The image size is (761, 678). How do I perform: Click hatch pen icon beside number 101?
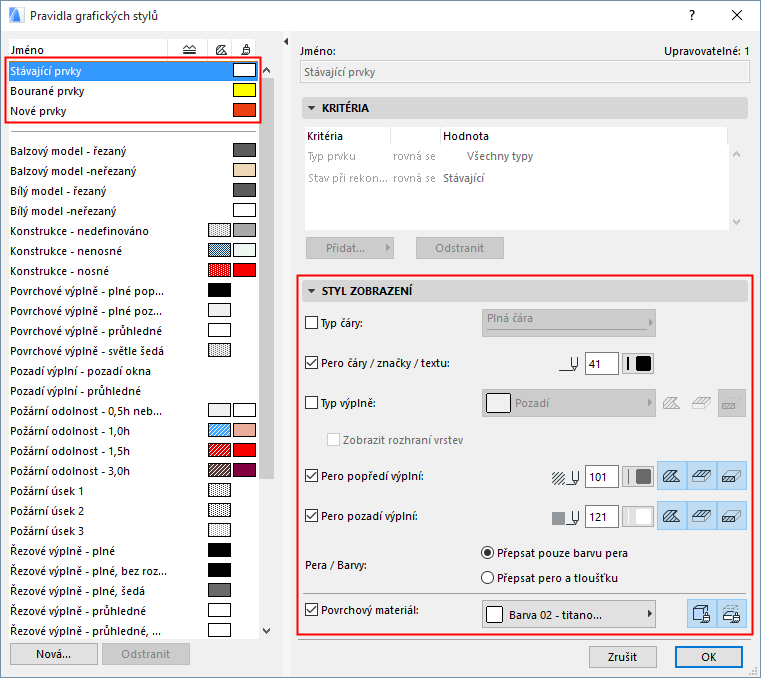565,478
